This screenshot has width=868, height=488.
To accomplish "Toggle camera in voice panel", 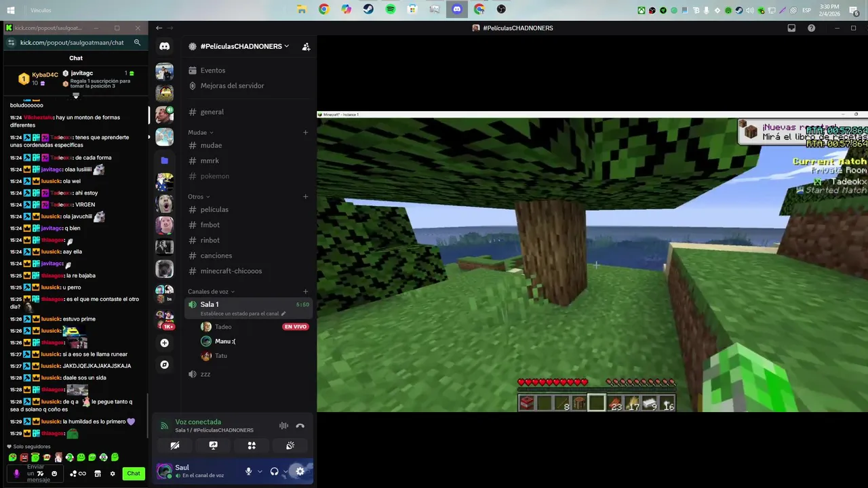I will click(175, 445).
